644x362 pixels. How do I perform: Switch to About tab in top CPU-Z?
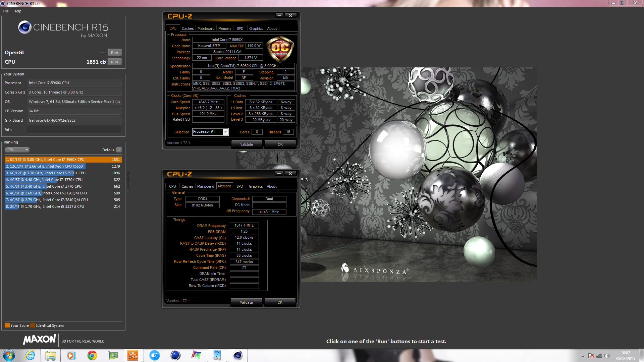(x=272, y=28)
